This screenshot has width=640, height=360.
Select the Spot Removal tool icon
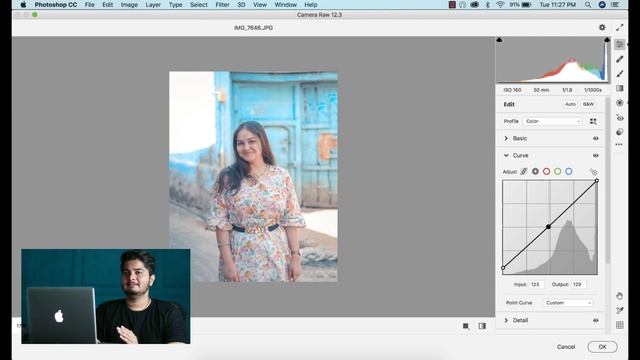coord(620,59)
